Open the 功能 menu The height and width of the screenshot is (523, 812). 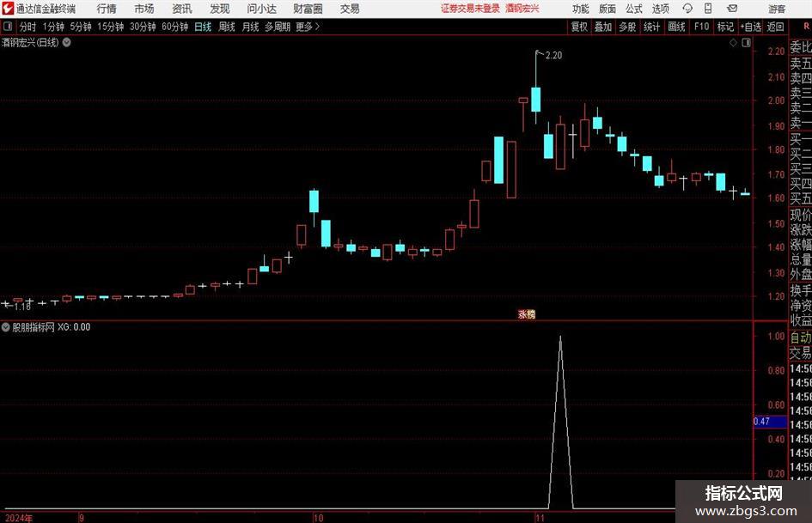(581, 9)
